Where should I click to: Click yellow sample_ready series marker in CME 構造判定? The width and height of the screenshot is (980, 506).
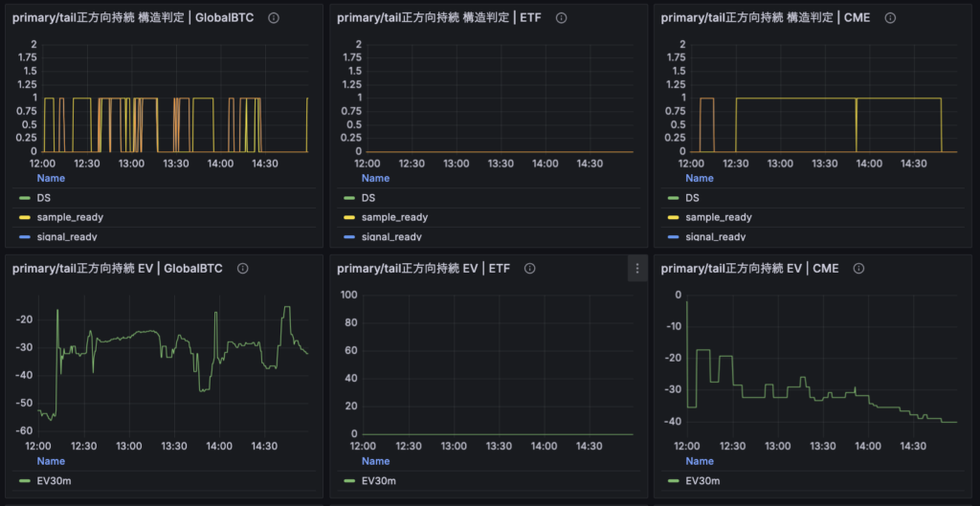[674, 217]
